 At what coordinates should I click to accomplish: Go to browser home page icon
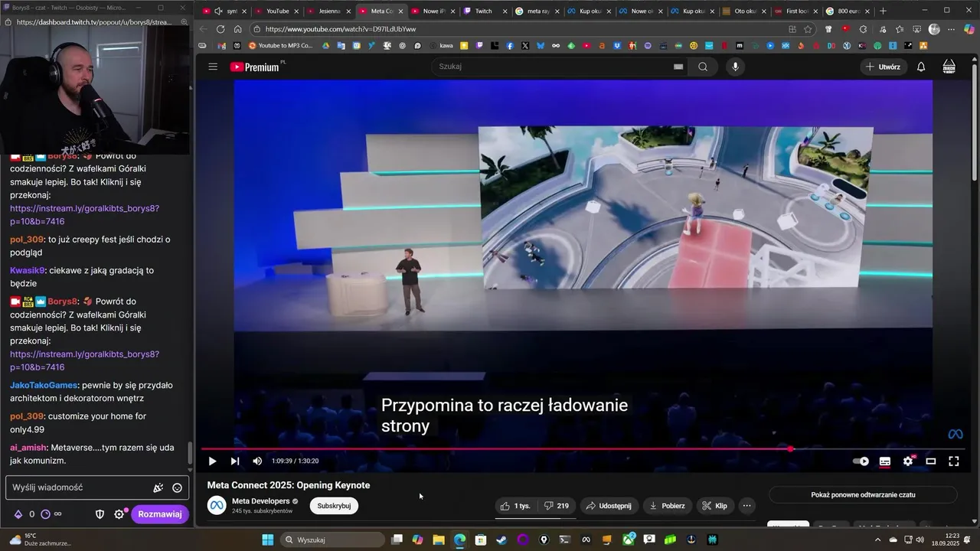[x=238, y=29]
